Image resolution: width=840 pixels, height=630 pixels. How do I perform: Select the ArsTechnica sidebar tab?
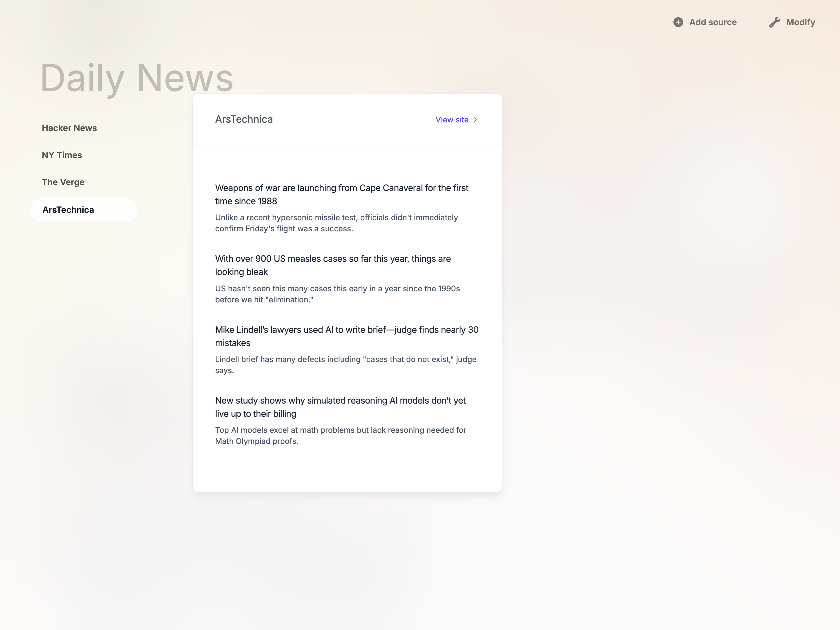click(x=84, y=210)
